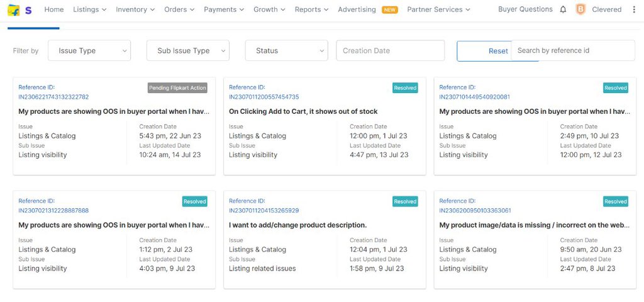Go to the Home page
The image size is (644, 302).
(54, 9)
